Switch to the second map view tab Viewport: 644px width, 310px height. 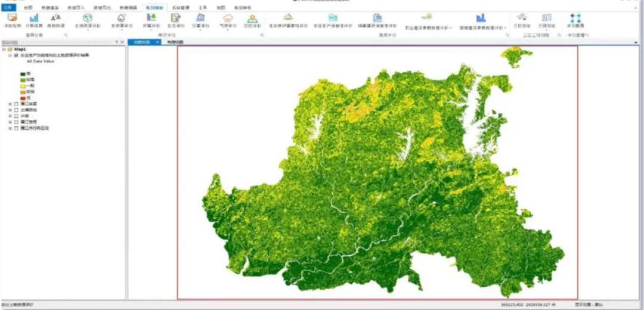[175, 42]
